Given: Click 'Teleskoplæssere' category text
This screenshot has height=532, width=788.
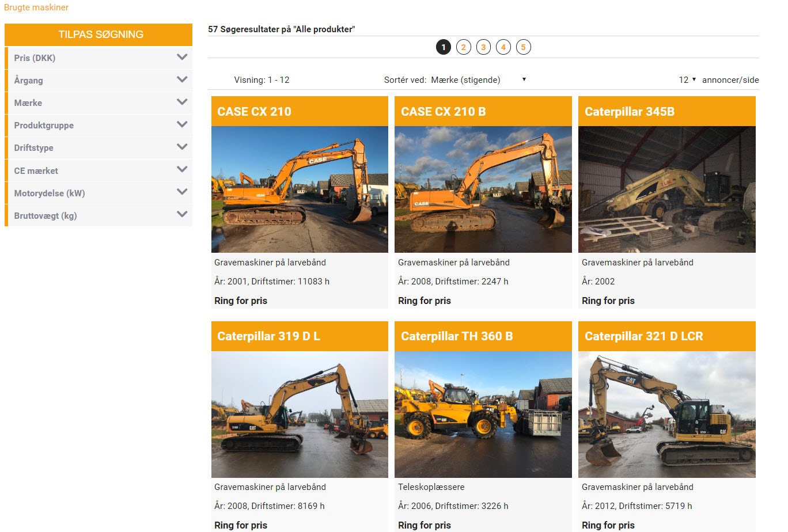Looking at the screenshot, I should click(431, 487).
